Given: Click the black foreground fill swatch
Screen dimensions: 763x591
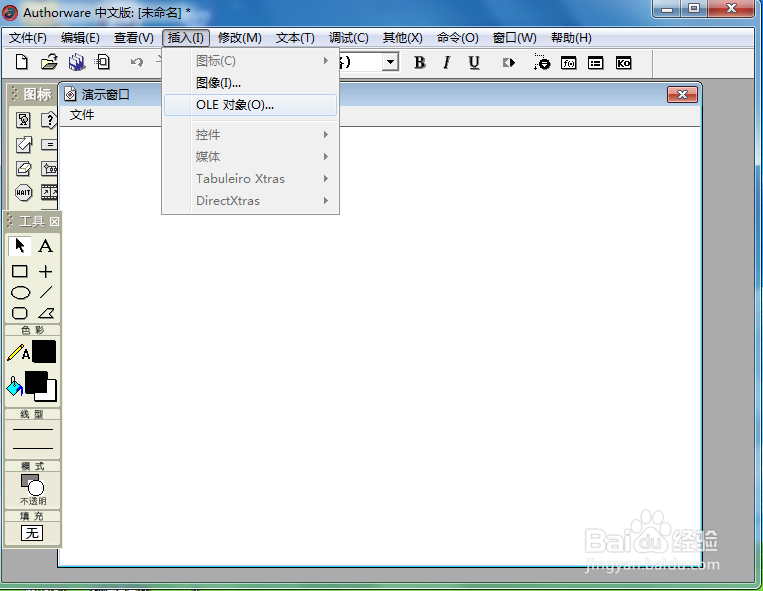Looking at the screenshot, I should point(36,382).
